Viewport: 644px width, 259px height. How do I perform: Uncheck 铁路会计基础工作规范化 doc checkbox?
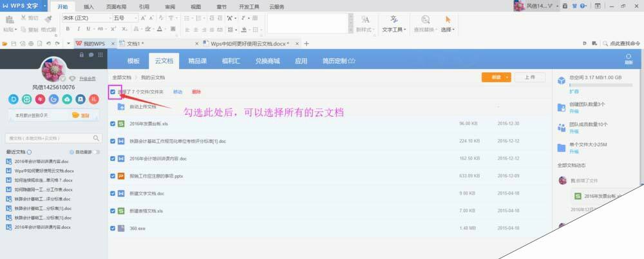coord(113,141)
